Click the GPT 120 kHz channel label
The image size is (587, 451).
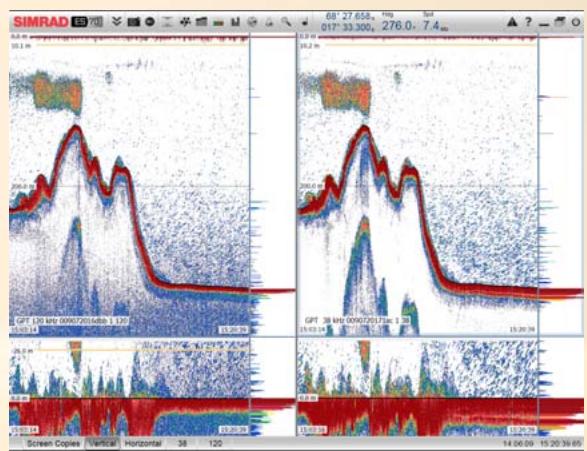pyautogui.click(x=72, y=321)
